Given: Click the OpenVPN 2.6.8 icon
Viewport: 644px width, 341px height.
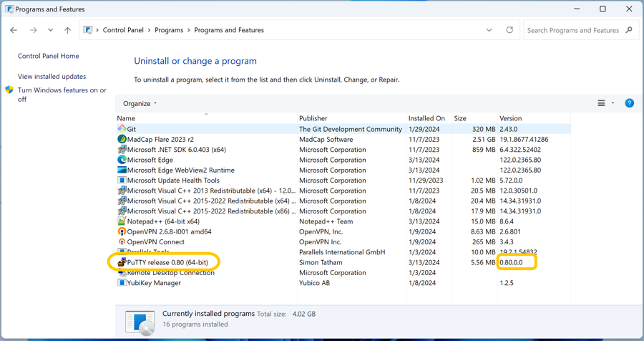Looking at the screenshot, I should click(x=122, y=231).
